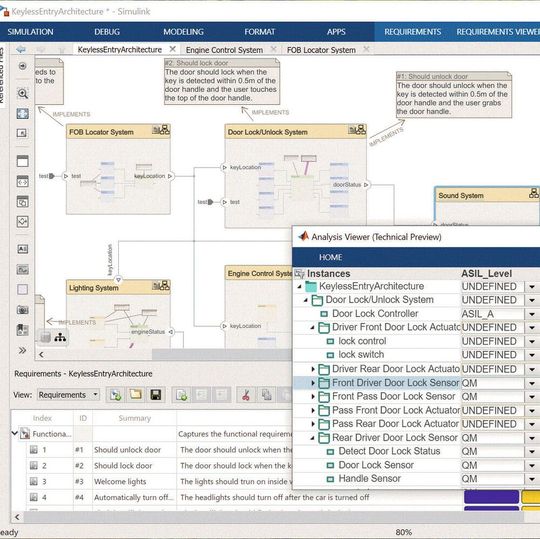Select the Area box tool in the palette
This screenshot has width=540, height=539.
coord(23,289)
